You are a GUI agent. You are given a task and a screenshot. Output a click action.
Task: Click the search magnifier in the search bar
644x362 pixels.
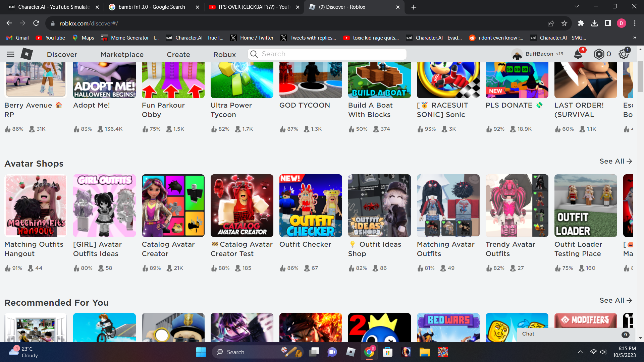tap(254, 54)
